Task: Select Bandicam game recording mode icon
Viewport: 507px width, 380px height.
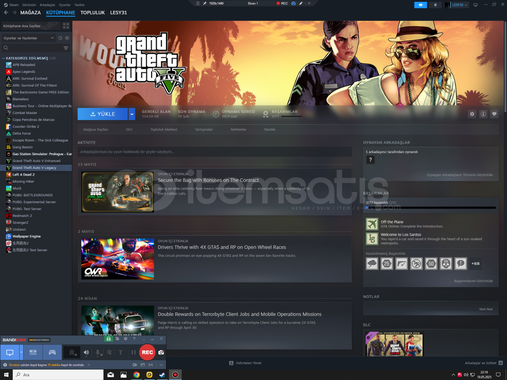Action: tap(52, 352)
